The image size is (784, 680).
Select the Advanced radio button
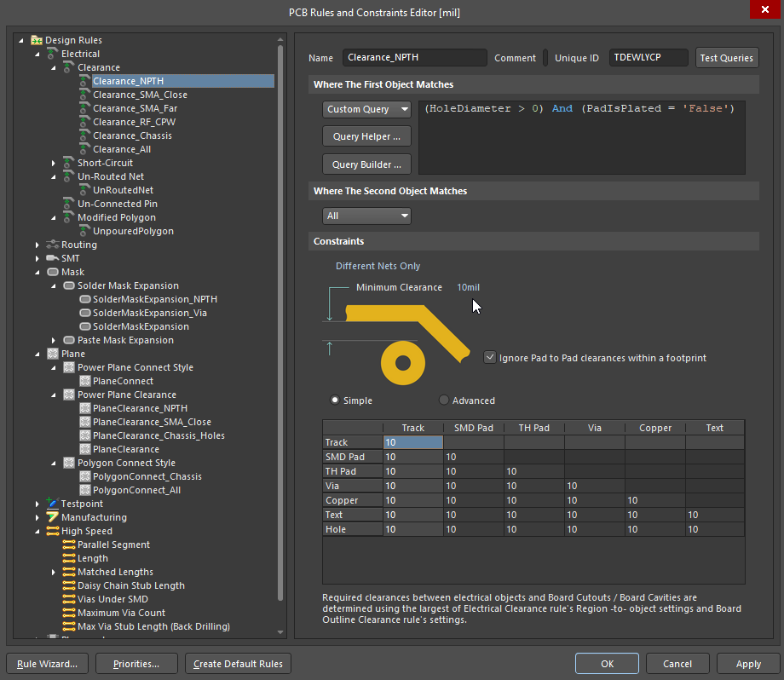(444, 401)
